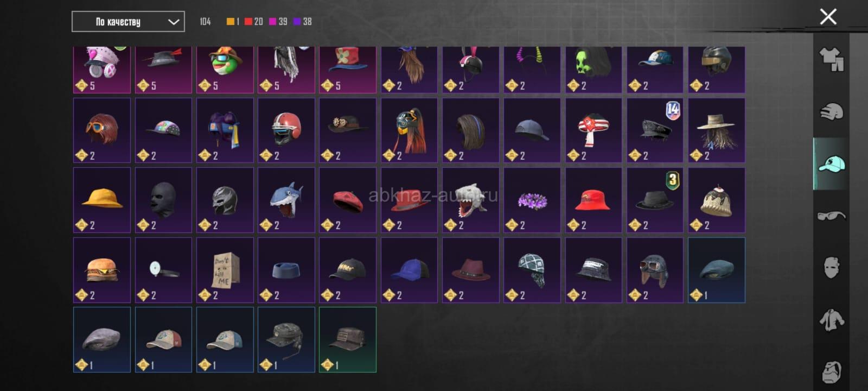Viewport: 868px width, 391px height.
Task: Select the green-bordered military cap item
Action: pos(348,339)
